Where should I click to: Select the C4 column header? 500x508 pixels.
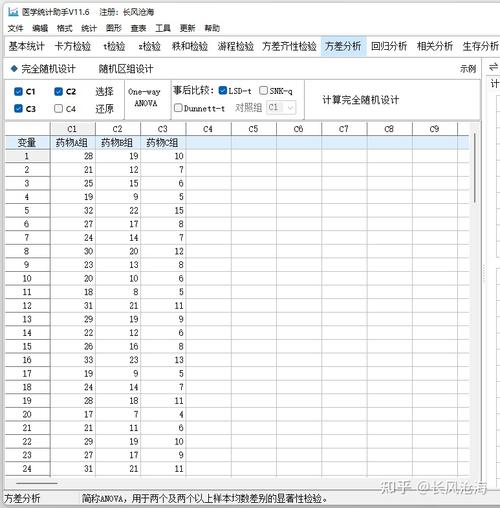point(208,129)
